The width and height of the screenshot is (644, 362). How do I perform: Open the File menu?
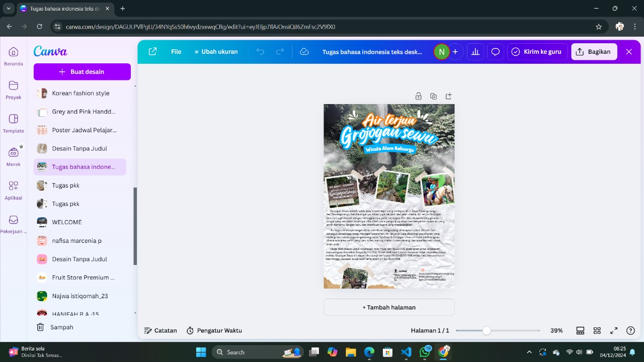[176, 51]
